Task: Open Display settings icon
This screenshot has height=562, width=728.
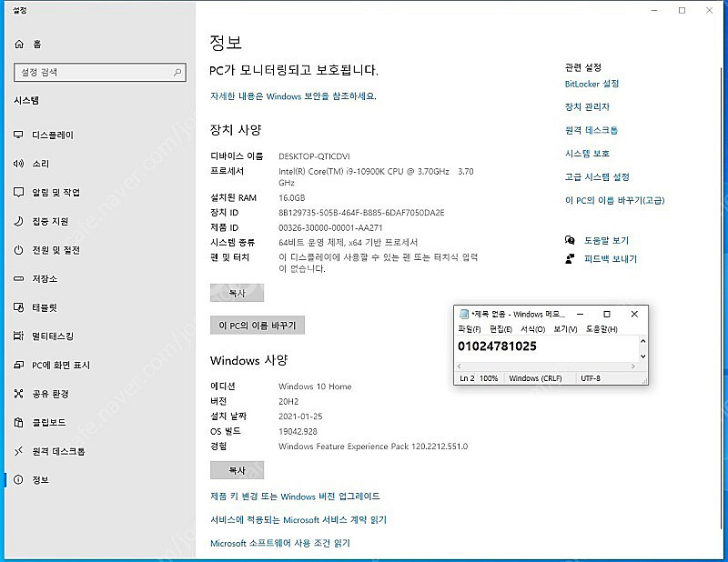Action: pyautogui.click(x=18, y=135)
